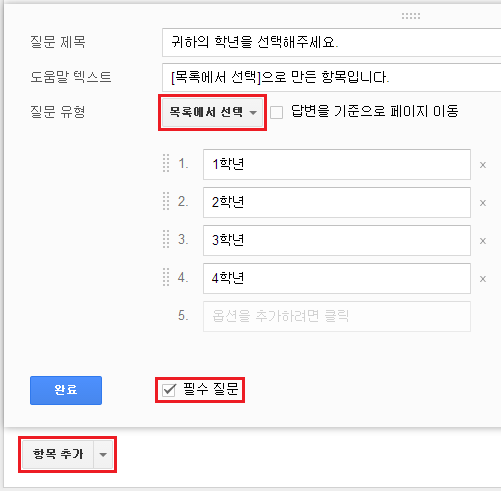Enable 답변을 기준으로 페이지 이동 checkbox
This screenshot has height=491, width=501.
point(276,112)
